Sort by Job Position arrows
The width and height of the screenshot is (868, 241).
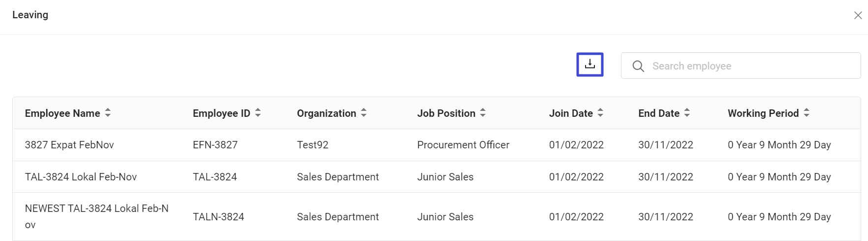(x=483, y=113)
